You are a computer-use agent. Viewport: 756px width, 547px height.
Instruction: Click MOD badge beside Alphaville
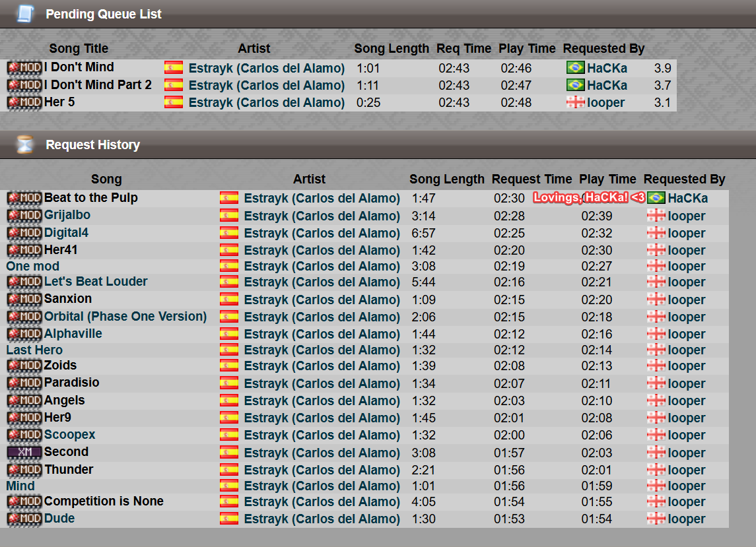24,334
